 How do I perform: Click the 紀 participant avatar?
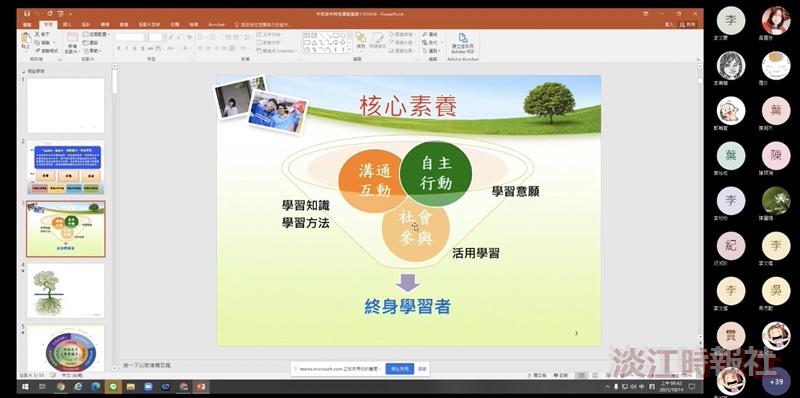(x=731, y=246)
